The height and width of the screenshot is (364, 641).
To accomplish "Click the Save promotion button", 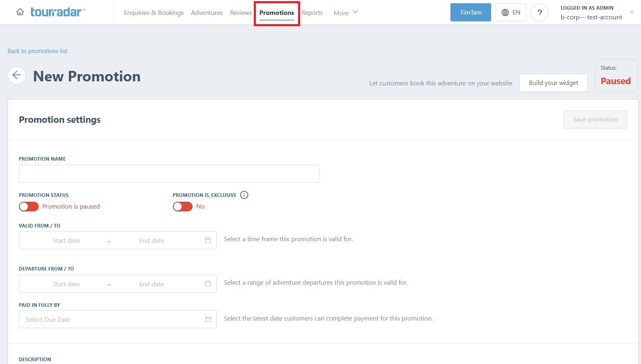I will tap(595, 120).
